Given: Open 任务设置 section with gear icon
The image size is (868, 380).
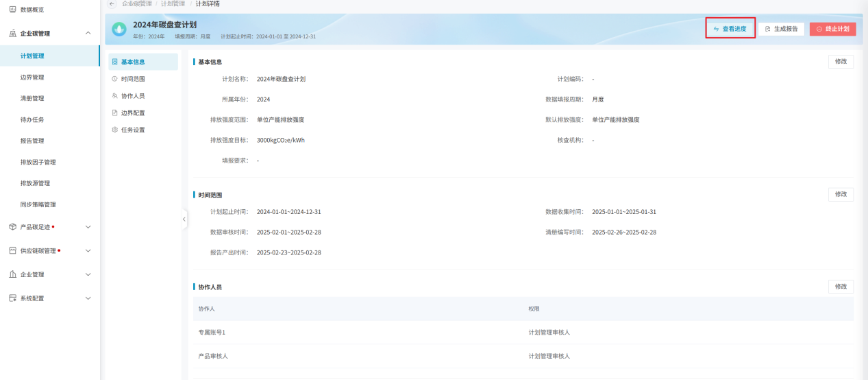Looking at the screenshot, I should pos(132,130).
